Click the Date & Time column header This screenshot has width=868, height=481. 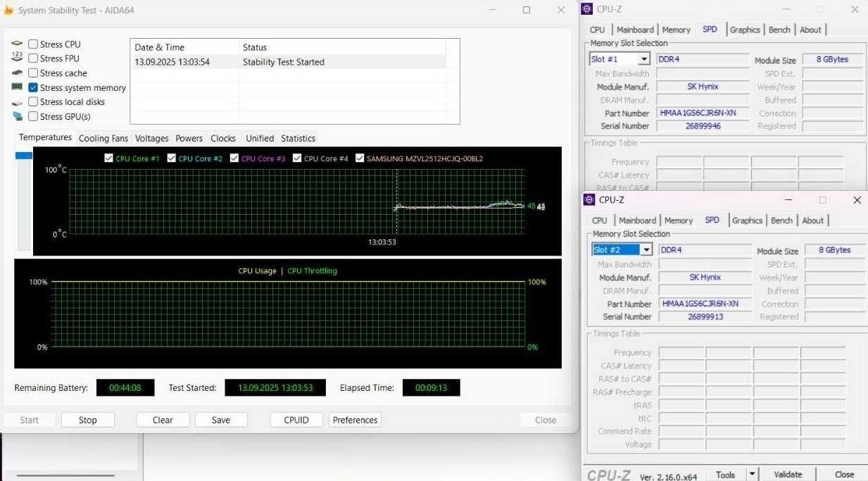pos(185,47)
